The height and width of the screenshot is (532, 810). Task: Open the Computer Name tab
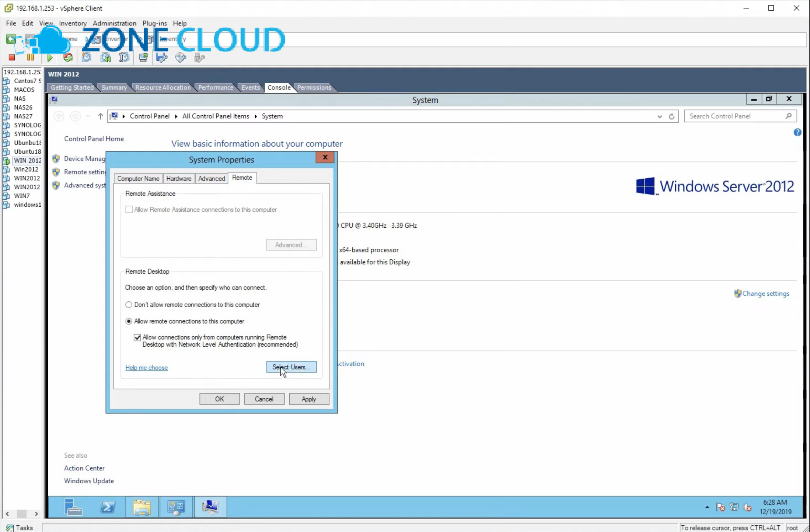click(x=138, y=179)
